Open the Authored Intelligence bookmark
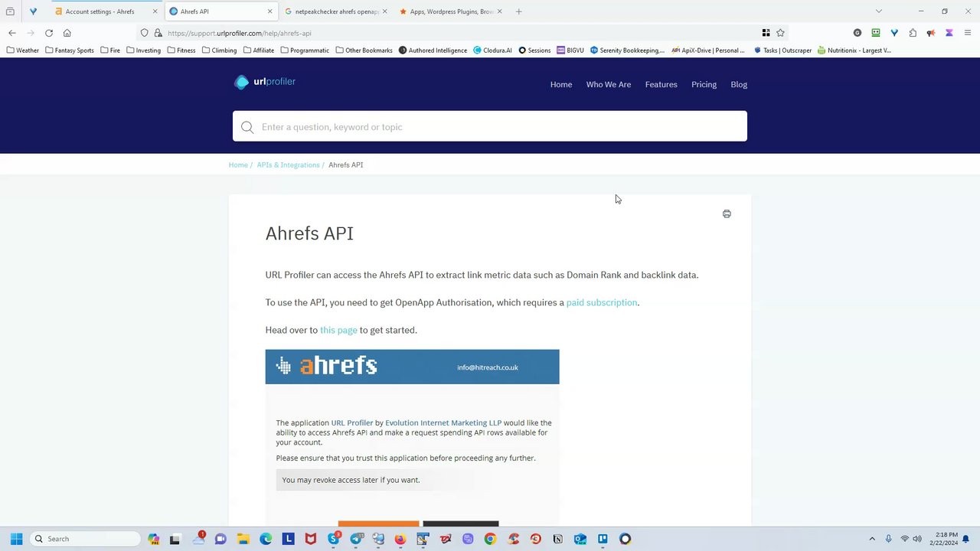Image resolution: width=980 pixels, height=551 pixels. 433,51
